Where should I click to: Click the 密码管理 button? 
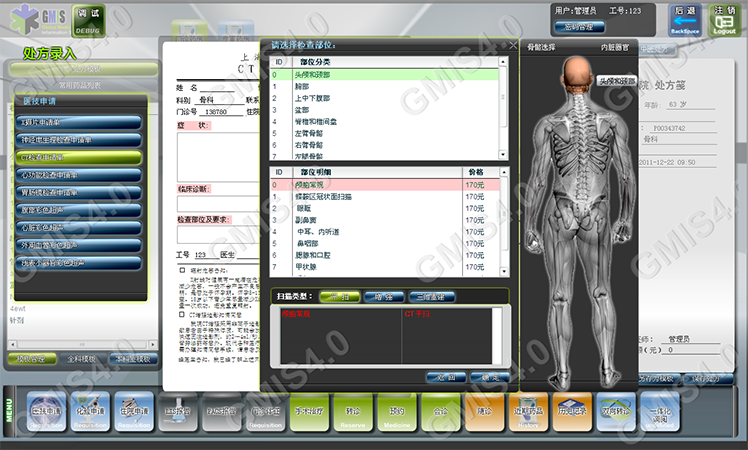coord(579,27)
